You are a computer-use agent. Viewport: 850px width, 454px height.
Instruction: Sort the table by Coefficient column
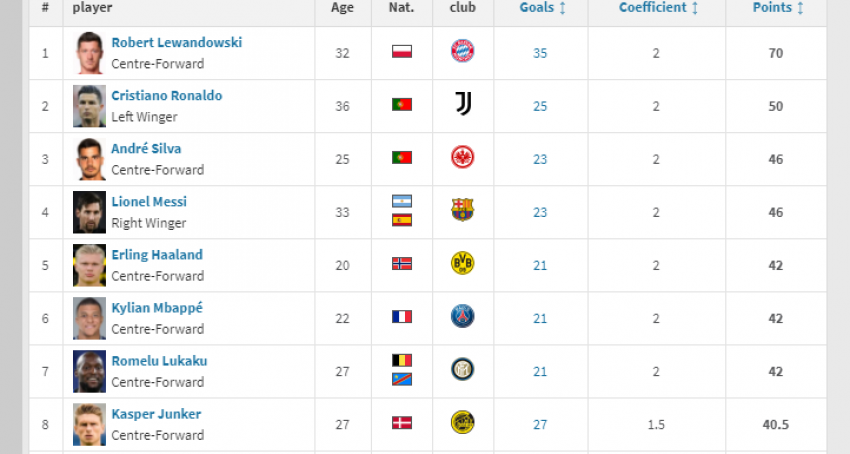point(658,8)
